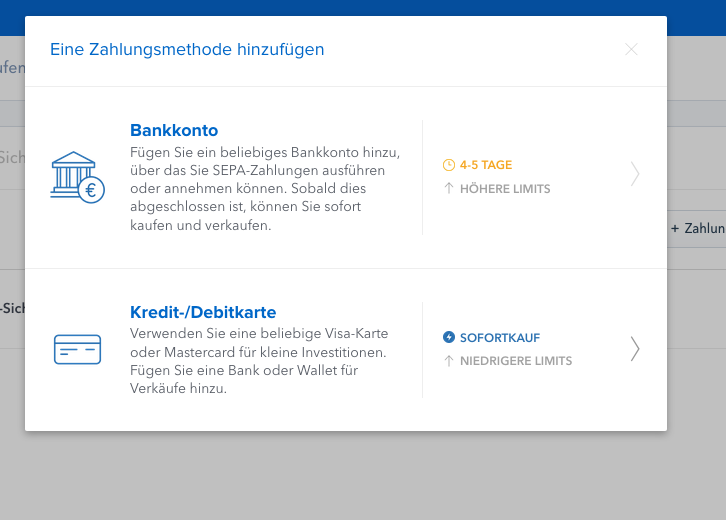Click the 4-5 TAGE label
Image resolution: width=726 pixels, height=520 pixels.
click(486, 165)
